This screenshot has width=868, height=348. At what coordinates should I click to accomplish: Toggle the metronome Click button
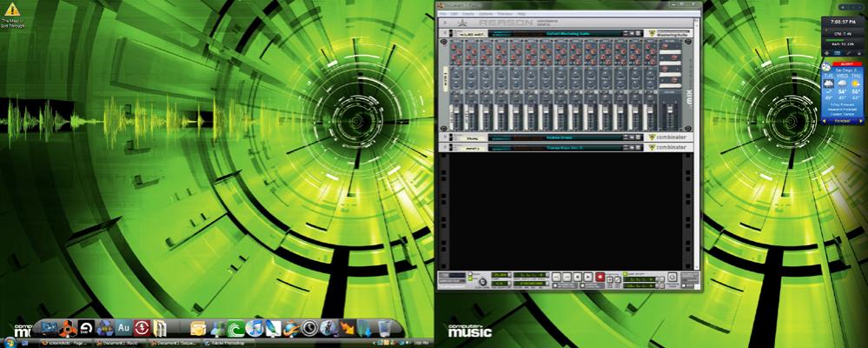470,273
